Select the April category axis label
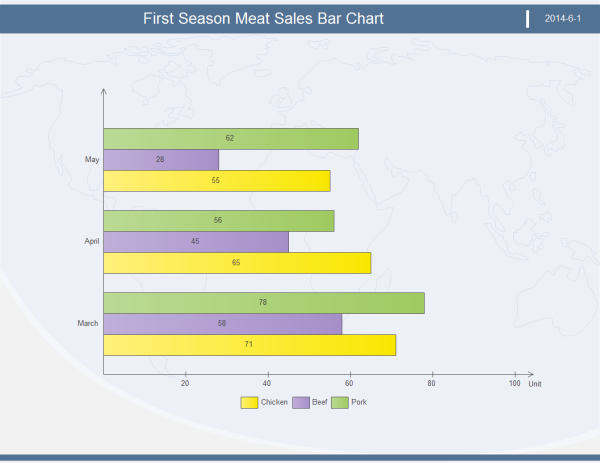The height and width of the screenshot is (463, 600). pyautogui.click(x=91, y=242)
